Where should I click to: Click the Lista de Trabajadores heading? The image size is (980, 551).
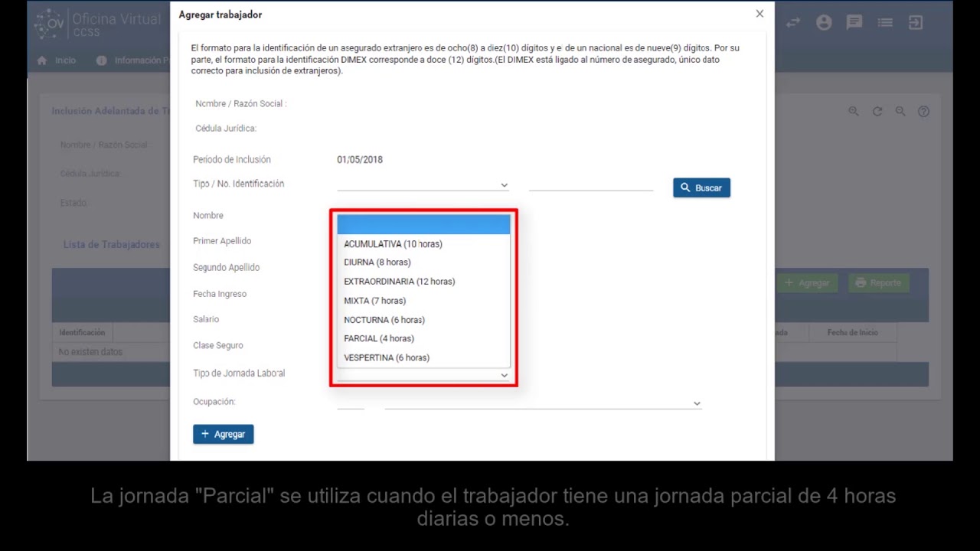[112, 245]
